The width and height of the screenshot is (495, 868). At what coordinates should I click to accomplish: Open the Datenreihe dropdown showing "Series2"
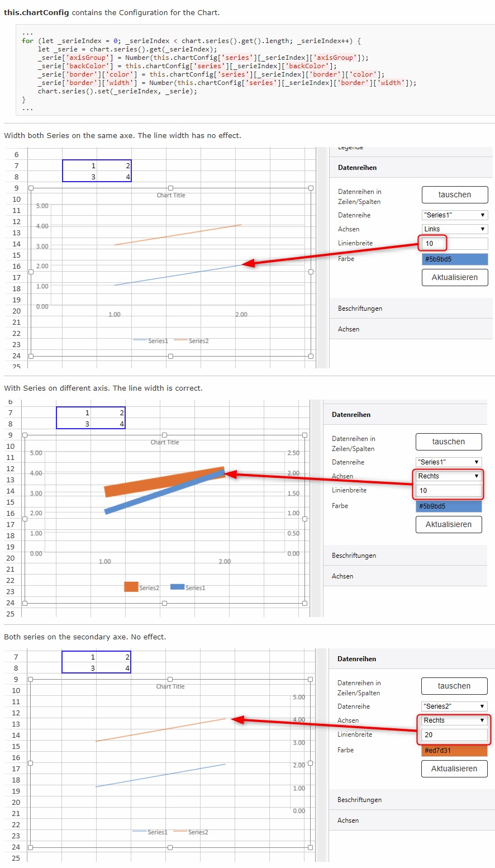[x=454, y=706]
